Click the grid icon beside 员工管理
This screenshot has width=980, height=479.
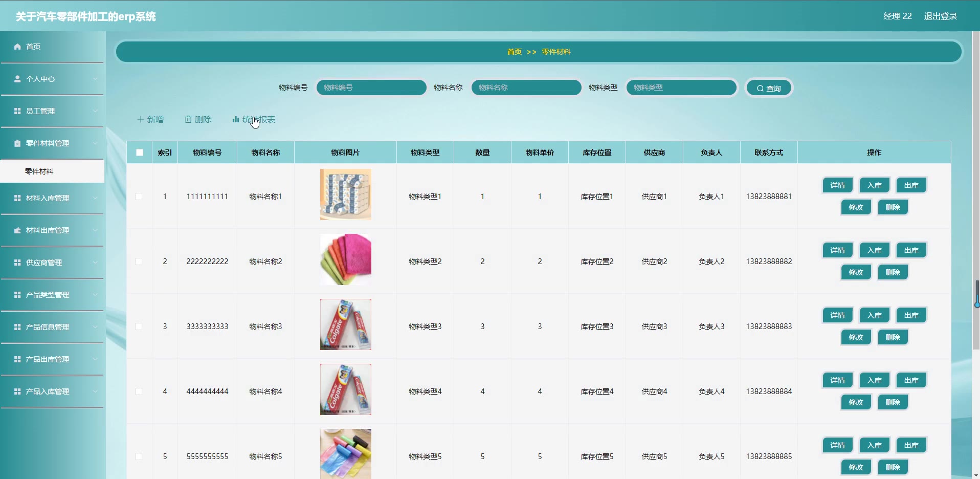(17, 111)
